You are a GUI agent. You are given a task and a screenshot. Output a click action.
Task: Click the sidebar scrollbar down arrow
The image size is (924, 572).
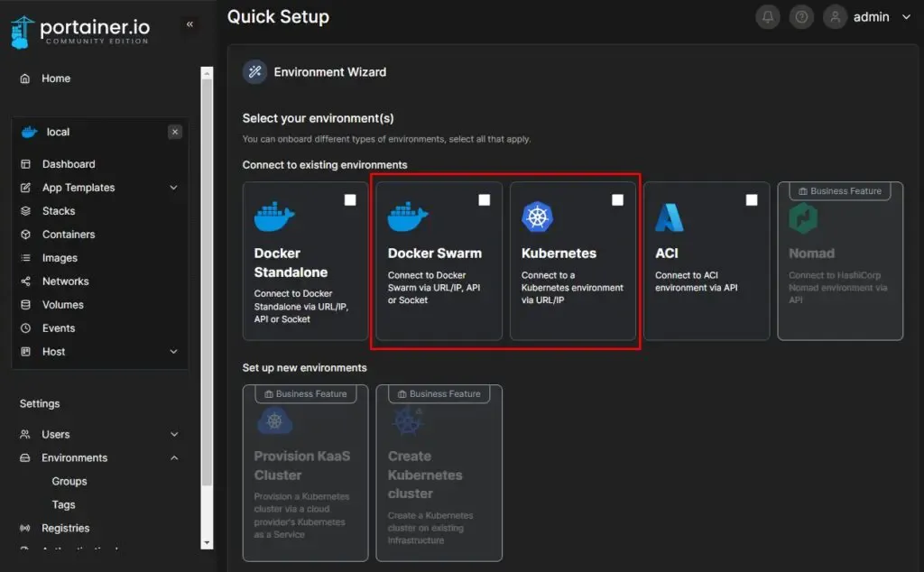pos(207,543)
